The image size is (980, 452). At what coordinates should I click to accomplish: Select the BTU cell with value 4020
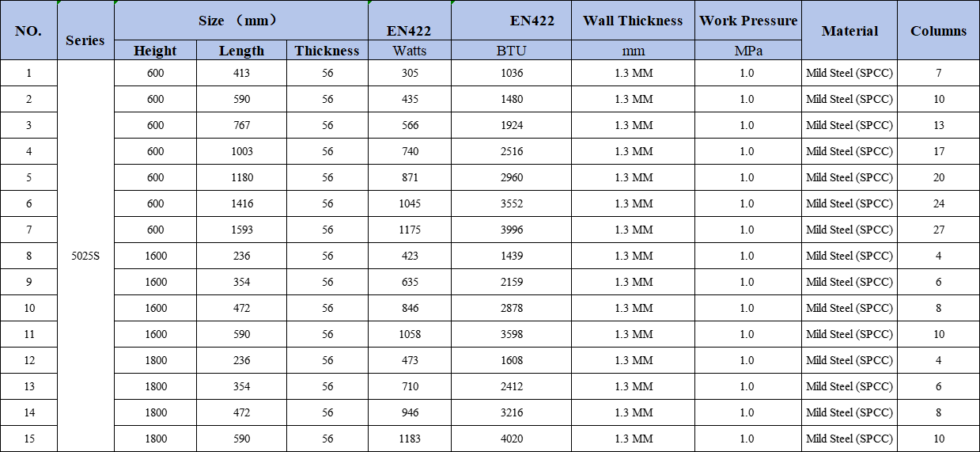(x=512, y=439)
